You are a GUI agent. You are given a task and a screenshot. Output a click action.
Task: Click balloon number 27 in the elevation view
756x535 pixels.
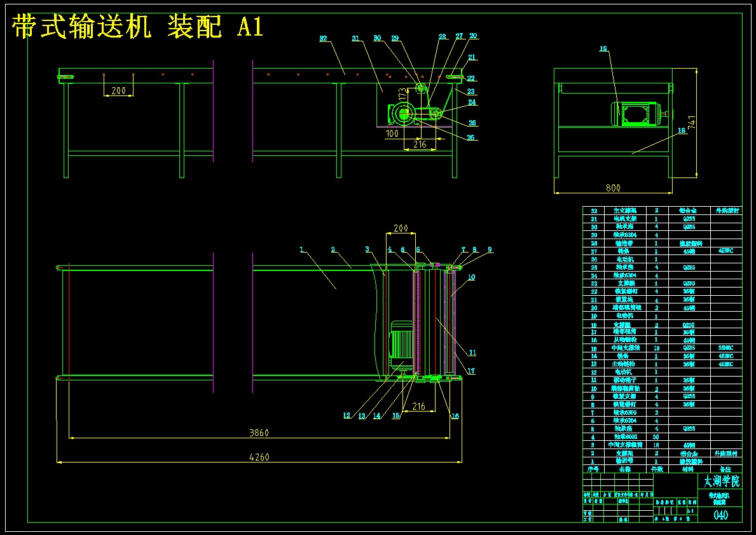(459, 36)
